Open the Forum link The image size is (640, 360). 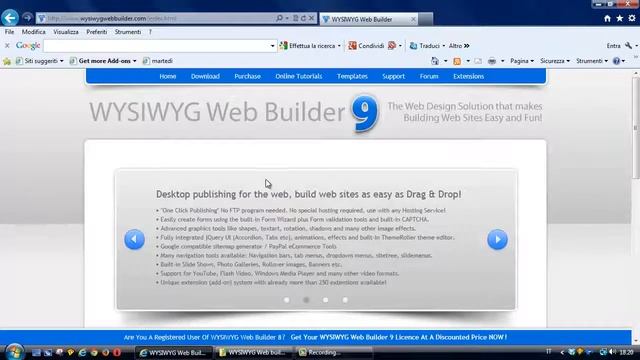[x=429, y=76]
